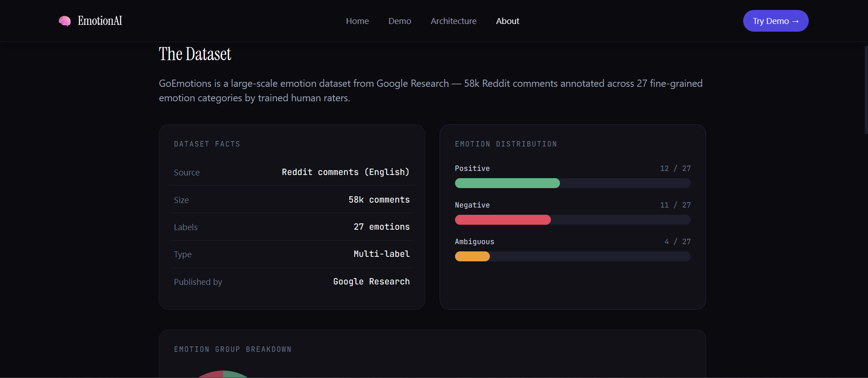
Task: Select the 'Multi-label' value
Action: click(x=382, y=254)
